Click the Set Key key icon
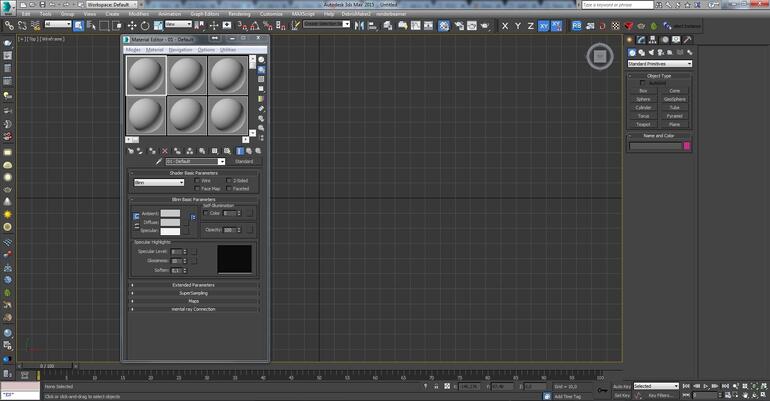Viewport: 770px width, 401px height. click(x=602, y=390)
